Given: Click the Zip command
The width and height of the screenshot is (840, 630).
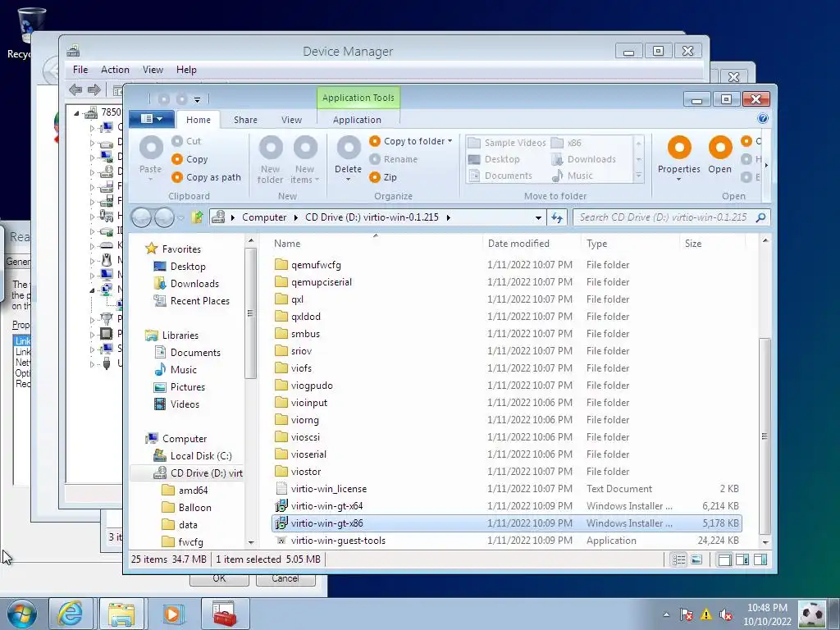Looking at the screenshot, I should pos(383,177).
